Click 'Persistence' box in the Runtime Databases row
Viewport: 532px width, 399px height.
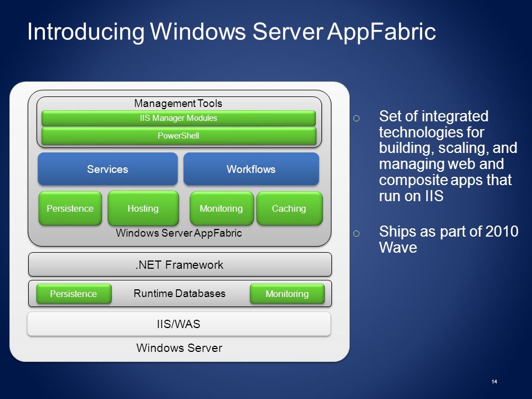tap(74, 294)
